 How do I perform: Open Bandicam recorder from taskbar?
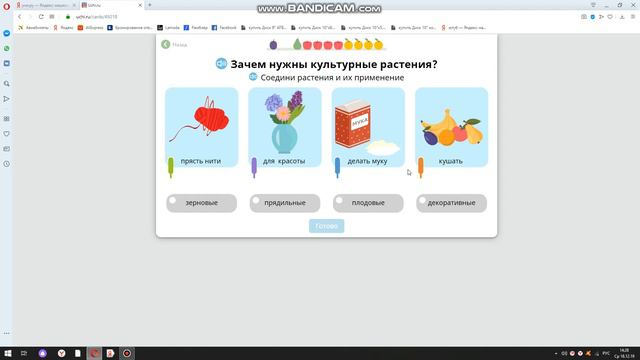(x=127, y=353)
